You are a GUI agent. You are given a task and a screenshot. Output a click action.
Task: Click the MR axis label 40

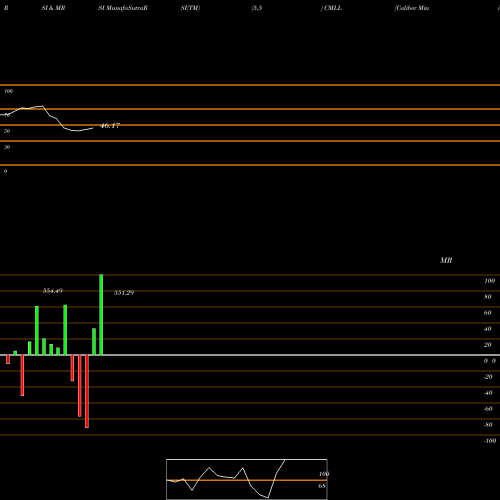pyautogui.click(x=488, y=329)
